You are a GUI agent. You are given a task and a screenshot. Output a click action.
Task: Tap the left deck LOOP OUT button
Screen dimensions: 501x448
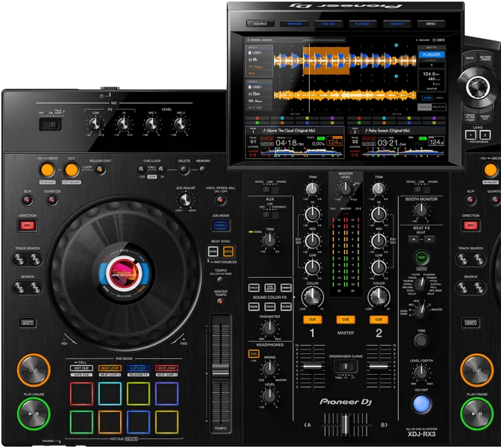72,170
